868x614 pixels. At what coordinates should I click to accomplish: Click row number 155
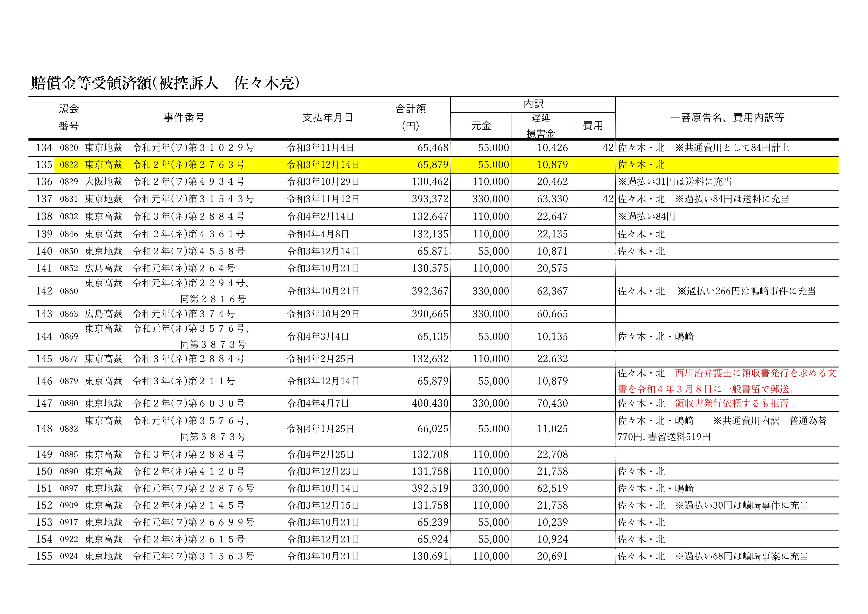pyautogui.click(x=44, y=556)
